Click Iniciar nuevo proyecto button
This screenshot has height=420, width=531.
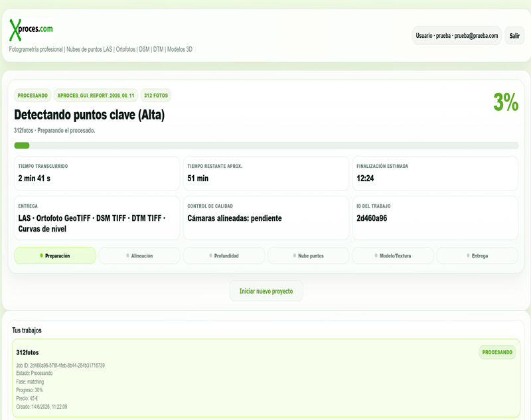pyautogui.click(x=266, y=291)
